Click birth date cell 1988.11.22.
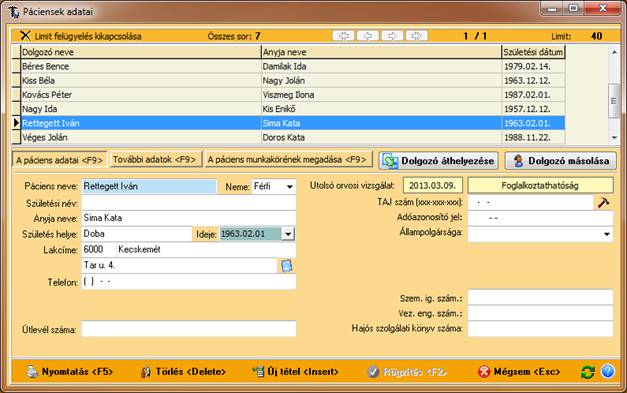 coord(533,137)
